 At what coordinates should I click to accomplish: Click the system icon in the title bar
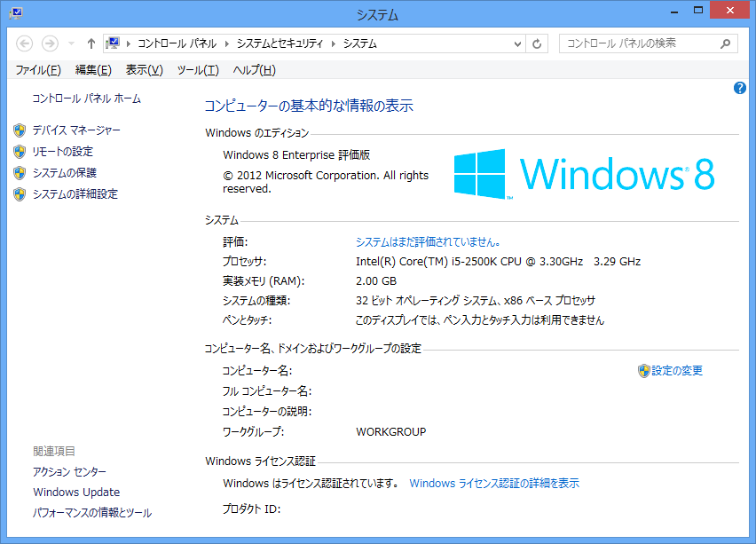(15, 13)
